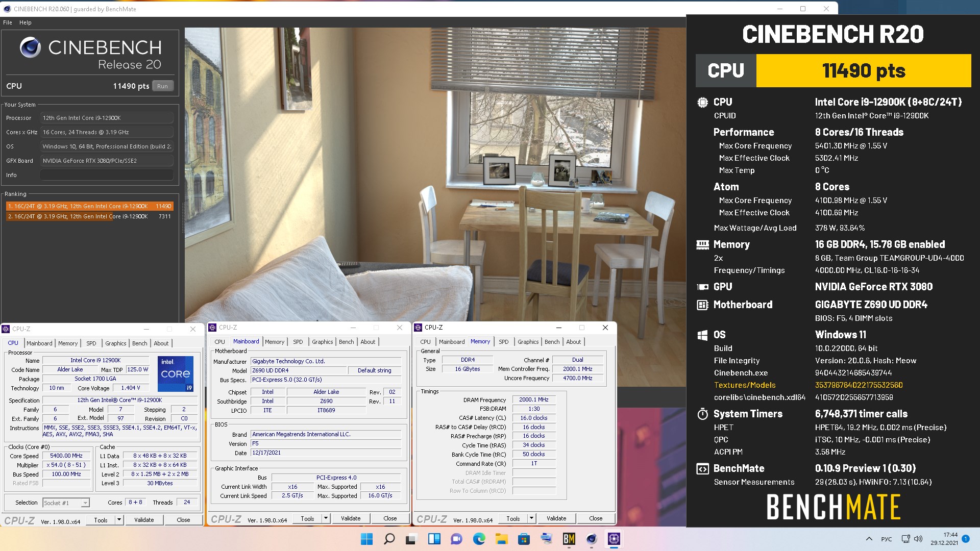Open the File menu in Cinebench

click(8, 22)
